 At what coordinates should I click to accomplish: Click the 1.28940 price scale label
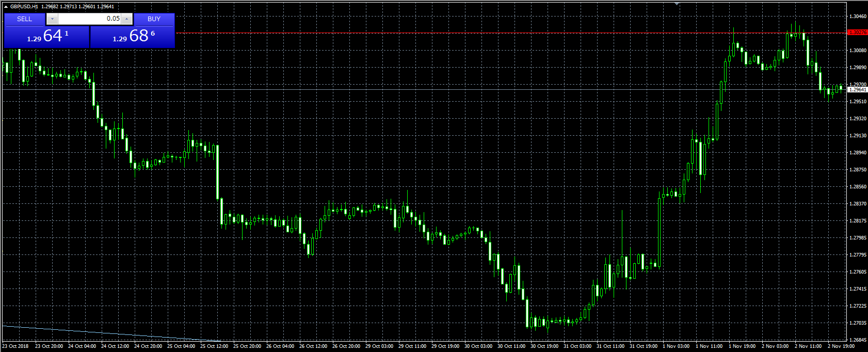tap(858, 153)
